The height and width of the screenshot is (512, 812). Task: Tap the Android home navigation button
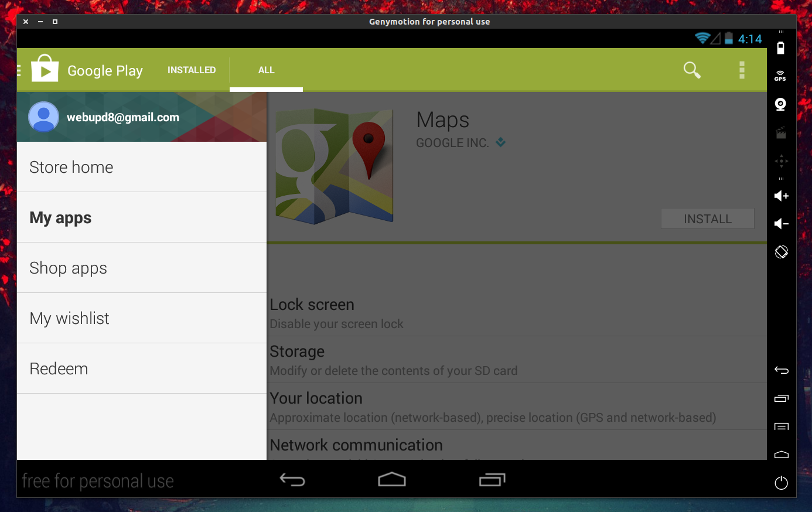pos(392,480)
